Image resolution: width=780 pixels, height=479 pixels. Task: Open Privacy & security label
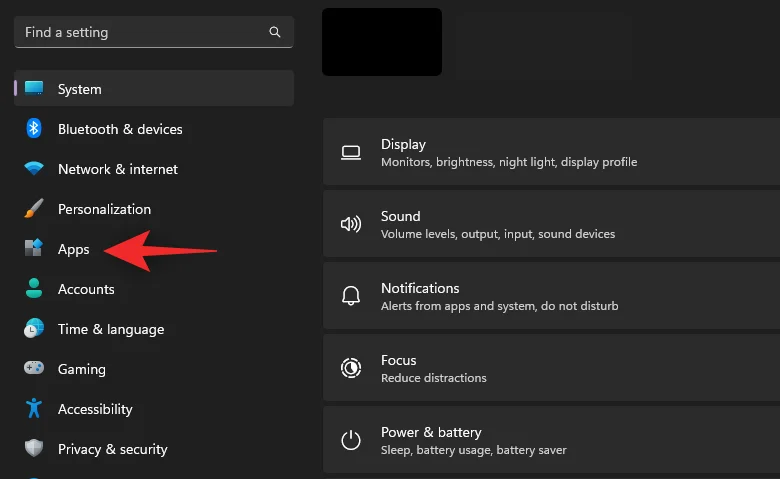point(112,449)
